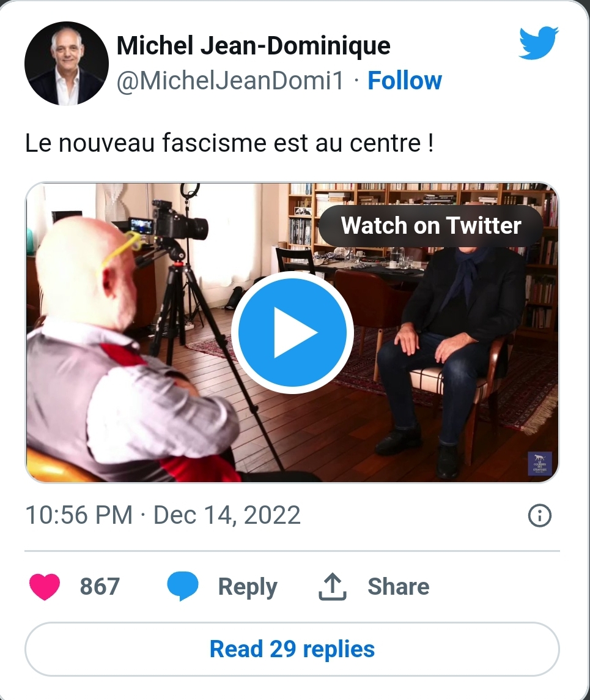Click the small watermark logo in video corner
The image size is (590, 700).
[x=540, y=463]
